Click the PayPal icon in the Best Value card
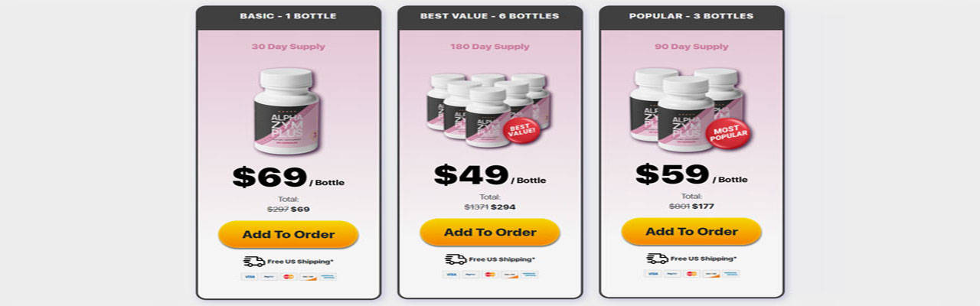 pos(470,274)
